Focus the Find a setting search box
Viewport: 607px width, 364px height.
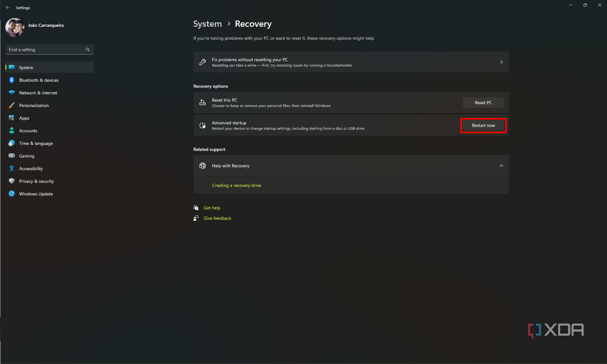(x=46, y=50)
